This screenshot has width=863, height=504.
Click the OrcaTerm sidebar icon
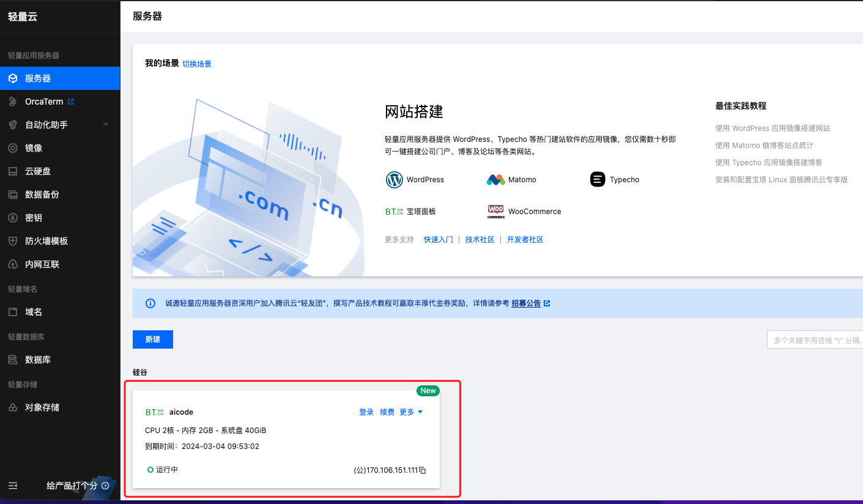12,102
